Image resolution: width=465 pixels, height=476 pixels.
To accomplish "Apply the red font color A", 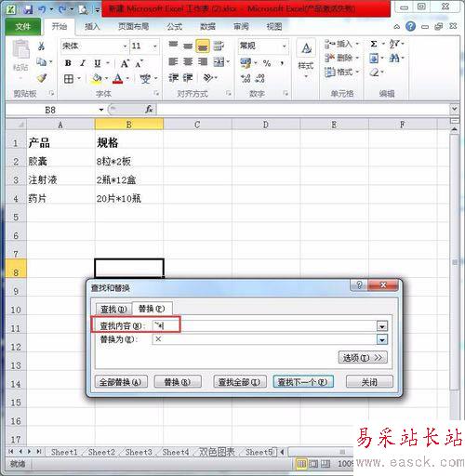I will pos(117,78).
